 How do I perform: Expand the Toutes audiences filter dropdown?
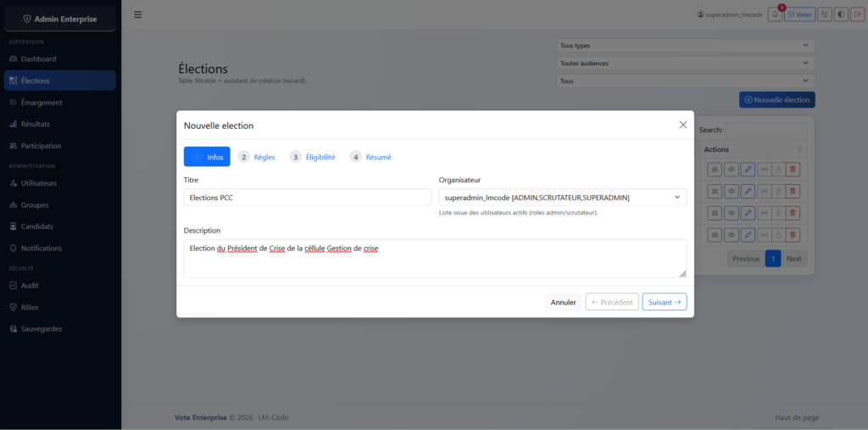[x=685, y=64]
